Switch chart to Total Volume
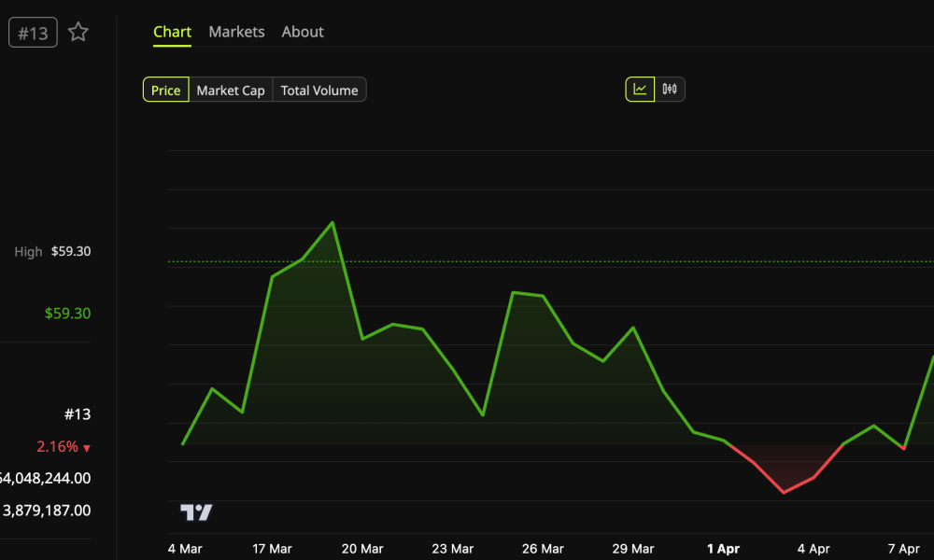 point(318,90)
